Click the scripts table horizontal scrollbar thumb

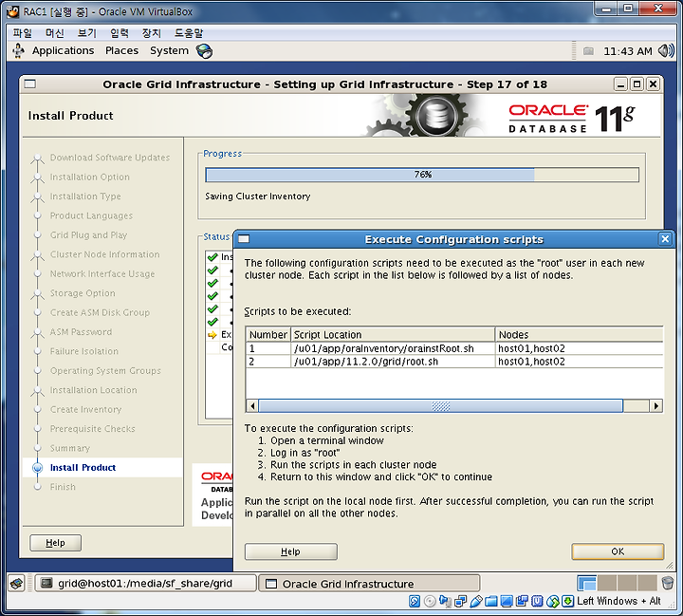(440, 406)
